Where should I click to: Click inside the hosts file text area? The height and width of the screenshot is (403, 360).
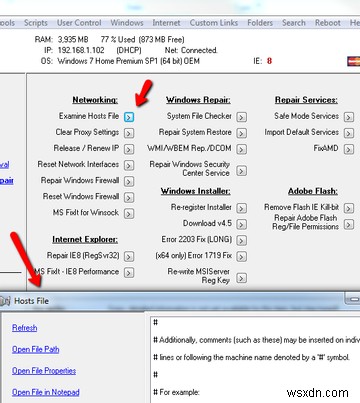(255, 359)
